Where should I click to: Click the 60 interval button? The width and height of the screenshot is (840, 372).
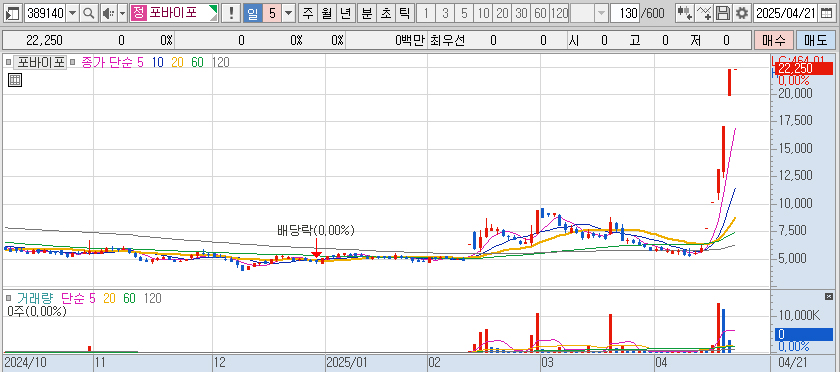tap(540, 13)
